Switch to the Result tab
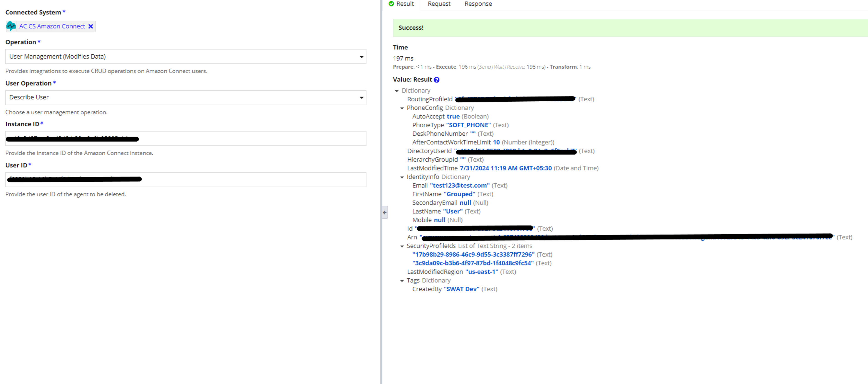 [x=401, y=4]
